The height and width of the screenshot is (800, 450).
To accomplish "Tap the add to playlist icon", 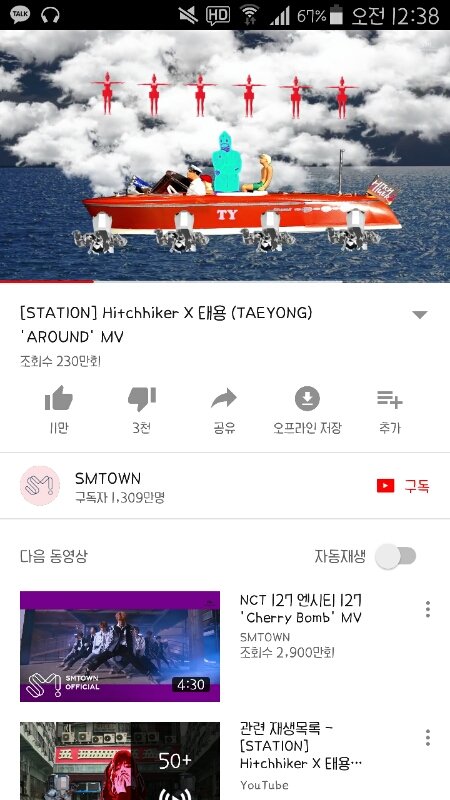I will pos(390,398).
